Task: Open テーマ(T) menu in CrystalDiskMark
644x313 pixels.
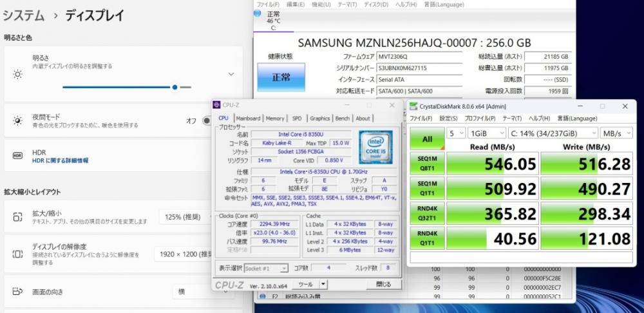Action: point(512,119)
